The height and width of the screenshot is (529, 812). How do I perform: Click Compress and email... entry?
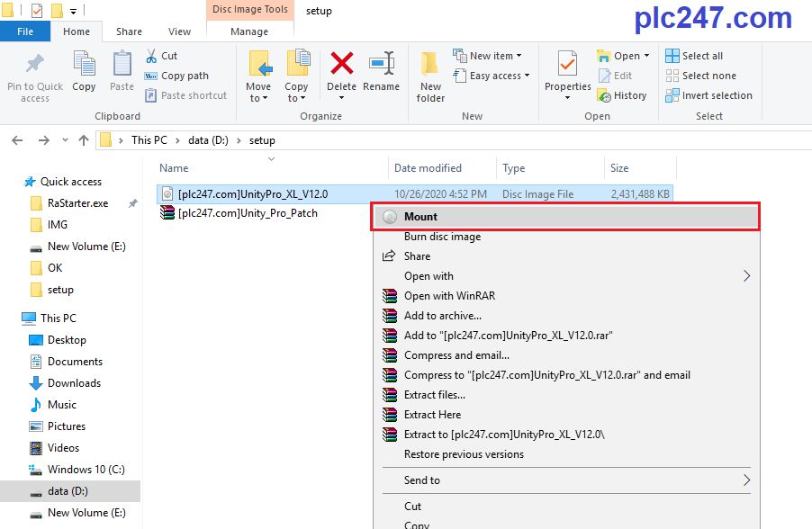click(x=565, y=355)
